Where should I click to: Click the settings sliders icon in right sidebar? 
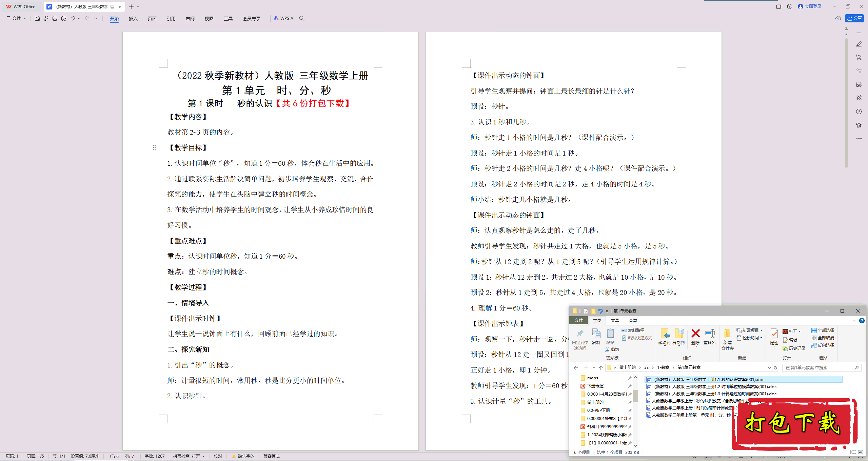click(x=859, y=71)
